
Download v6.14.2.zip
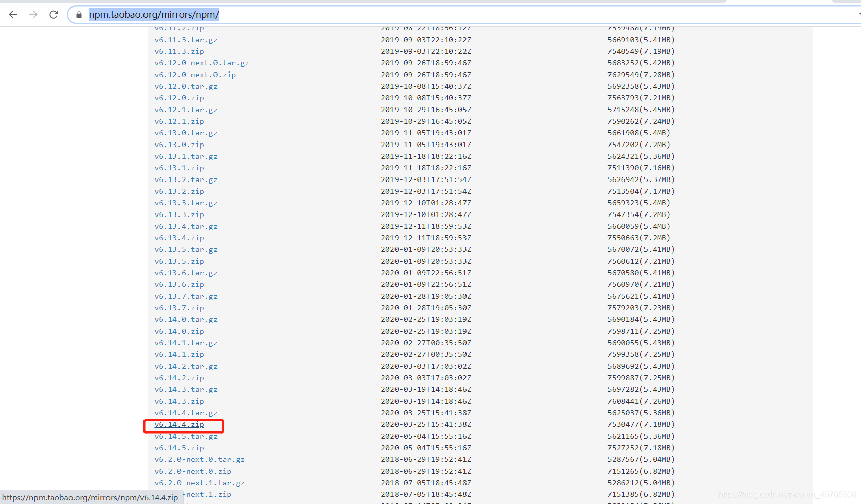coord(180,378)
